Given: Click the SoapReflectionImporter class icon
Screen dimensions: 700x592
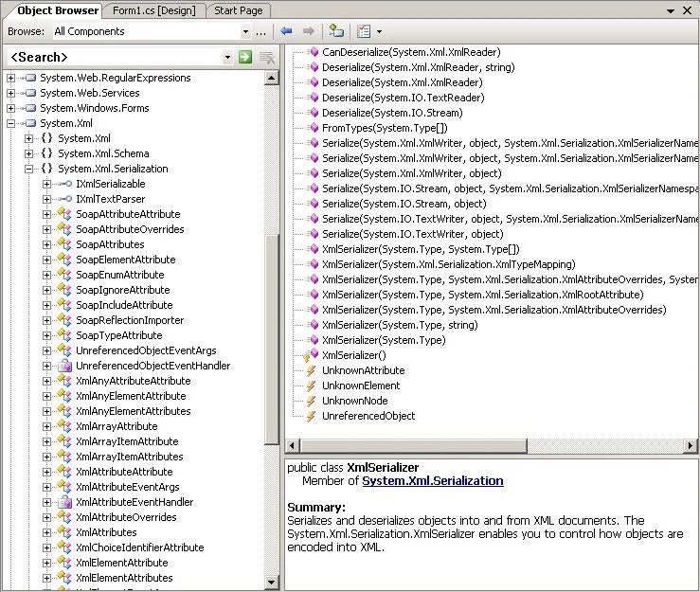Looking at the screenshot, I should [64, 320].
